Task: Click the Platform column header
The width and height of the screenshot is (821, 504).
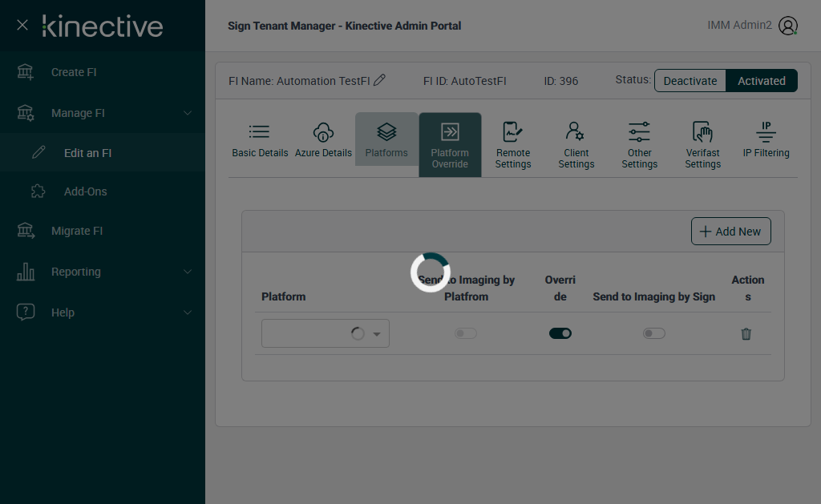Action: click(x=283, y=296)
